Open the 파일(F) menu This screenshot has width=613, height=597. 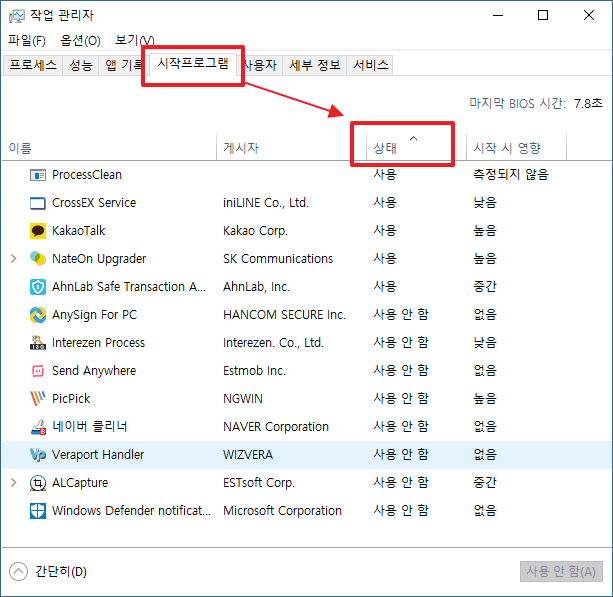[27, 40]
